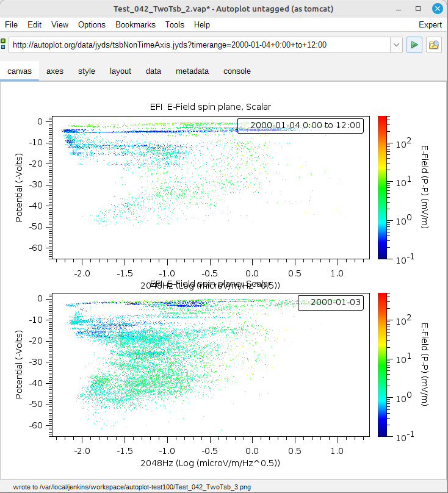
Task: Open the Edit menu
Action: tap(35, 24)
